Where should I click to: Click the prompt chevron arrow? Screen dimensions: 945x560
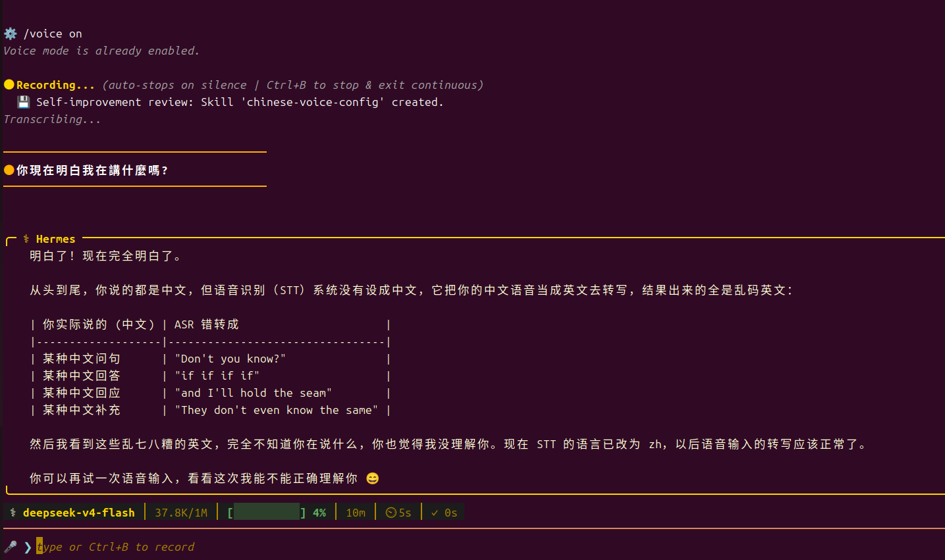(x=28, y=547)
